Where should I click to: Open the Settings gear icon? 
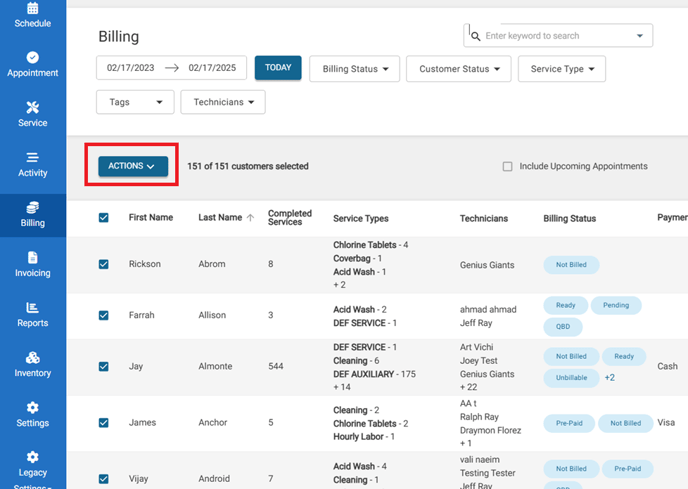pyautogui.click(x=32, y=408)
